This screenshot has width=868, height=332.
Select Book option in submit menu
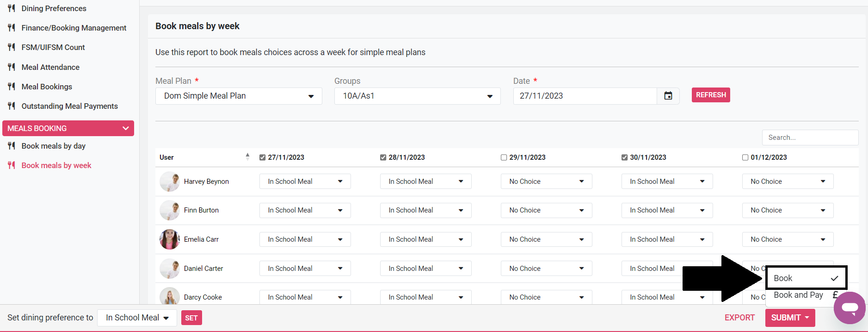pos(805,278)
